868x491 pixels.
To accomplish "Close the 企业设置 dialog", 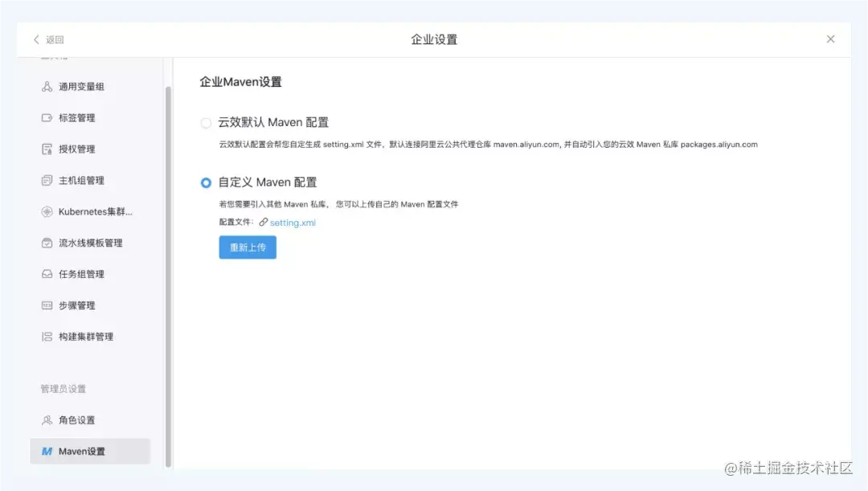I will pyautogui.click(x=830, y=39).
